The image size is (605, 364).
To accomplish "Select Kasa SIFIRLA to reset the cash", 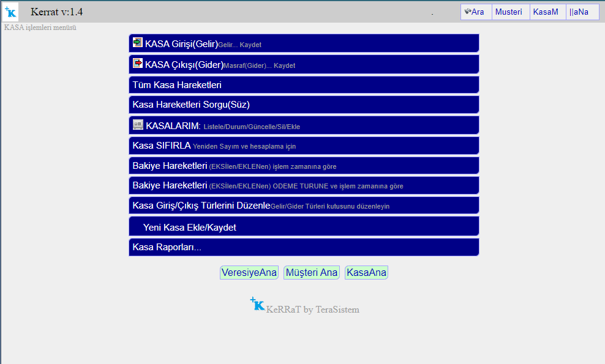I will pyautogui.click(x=162, y=146).
